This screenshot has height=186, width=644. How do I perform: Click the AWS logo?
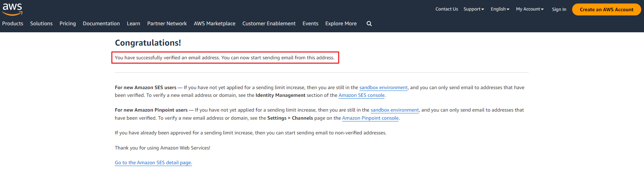tap(12, 9)
